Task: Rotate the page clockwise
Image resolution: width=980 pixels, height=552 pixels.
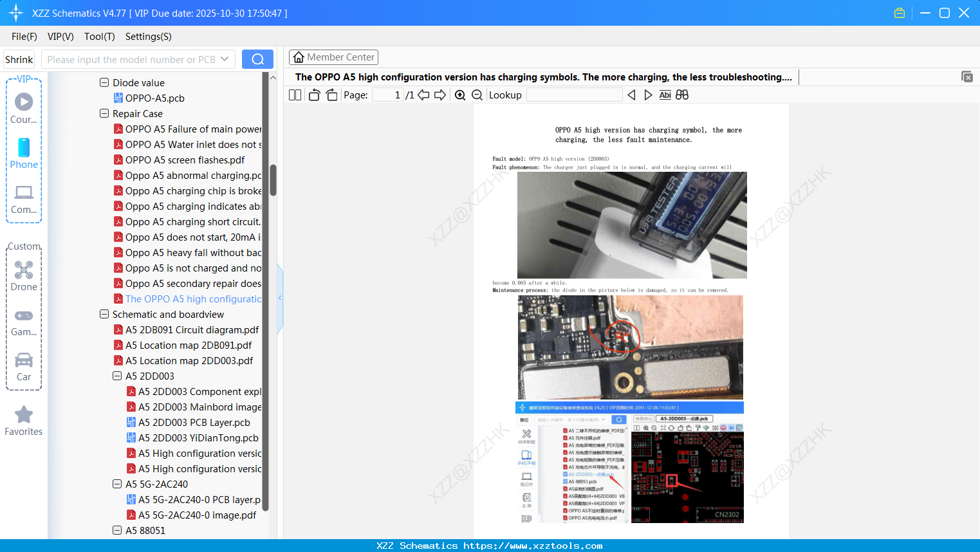Action: (x=331, y=95)
